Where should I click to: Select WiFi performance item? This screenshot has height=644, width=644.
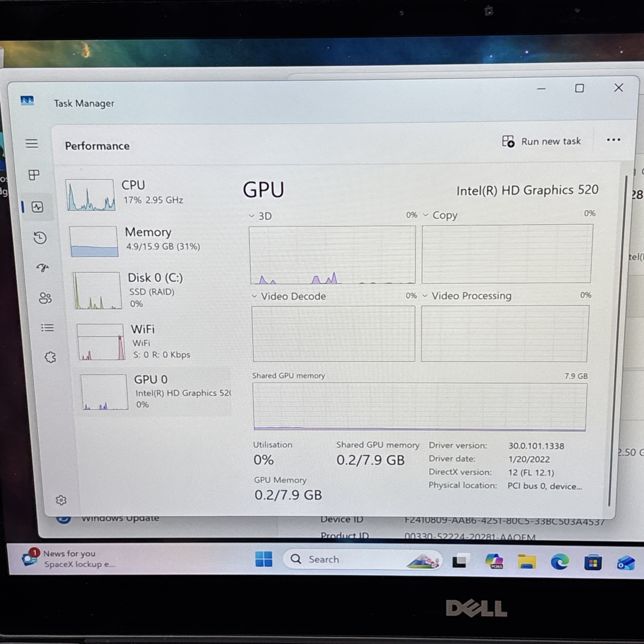[153, 341]
